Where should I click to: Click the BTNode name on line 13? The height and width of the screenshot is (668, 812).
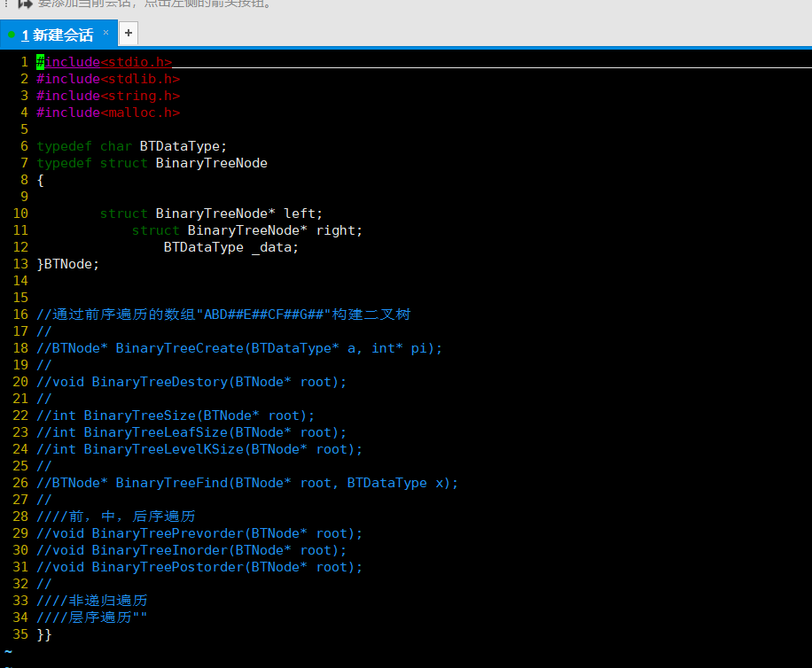point(66,263)
